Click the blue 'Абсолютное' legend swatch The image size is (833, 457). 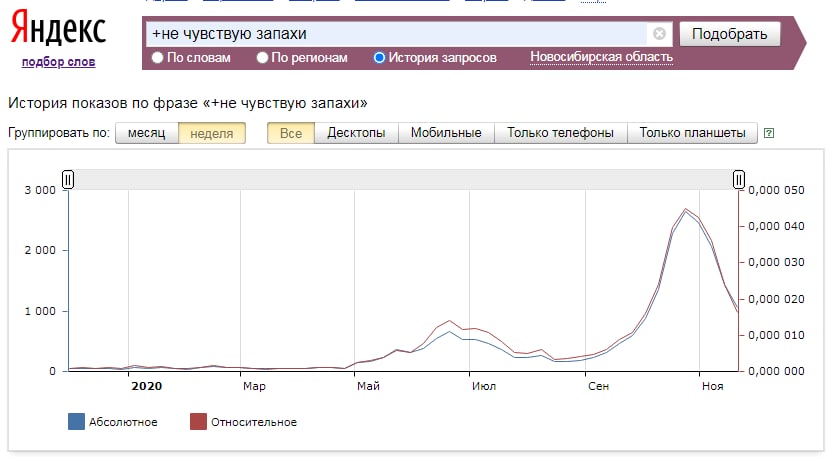[x=76, y=422]
